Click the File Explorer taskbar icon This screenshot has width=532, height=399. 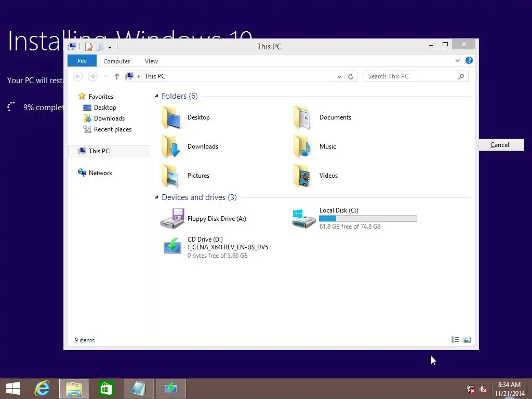[x=74, y=389]
